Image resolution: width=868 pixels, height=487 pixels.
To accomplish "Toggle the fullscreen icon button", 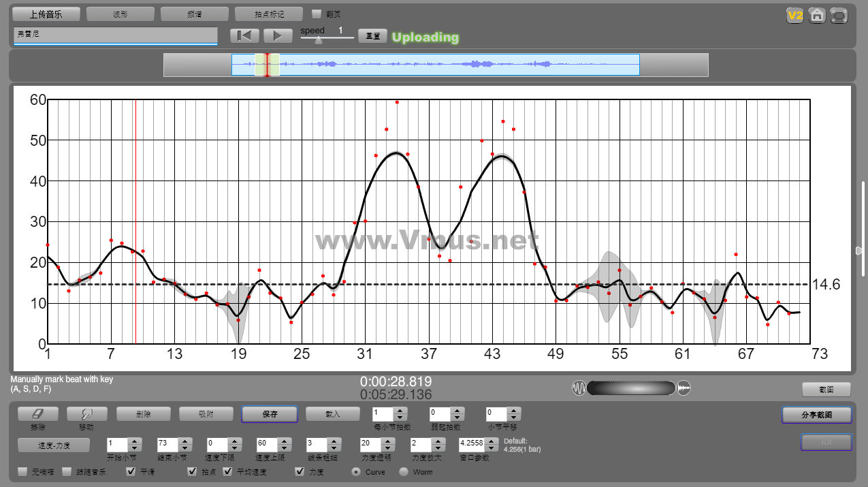I will click(x=839, y=15).
